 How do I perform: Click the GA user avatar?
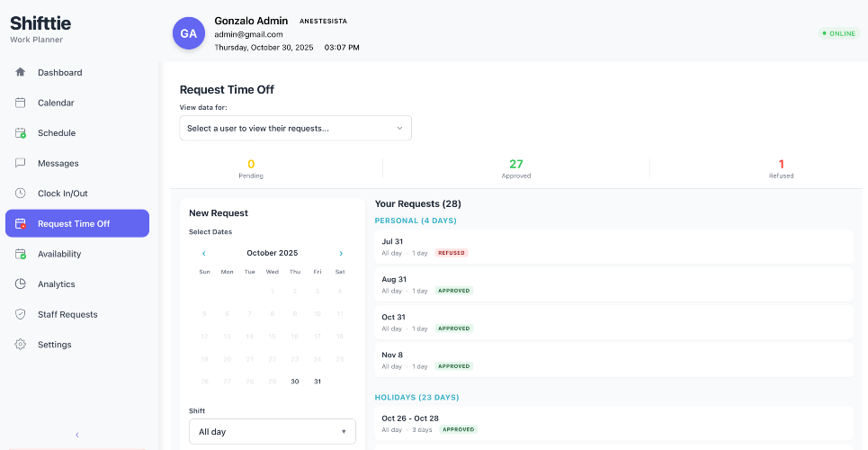pyautogui.click(x=189, y=33)
